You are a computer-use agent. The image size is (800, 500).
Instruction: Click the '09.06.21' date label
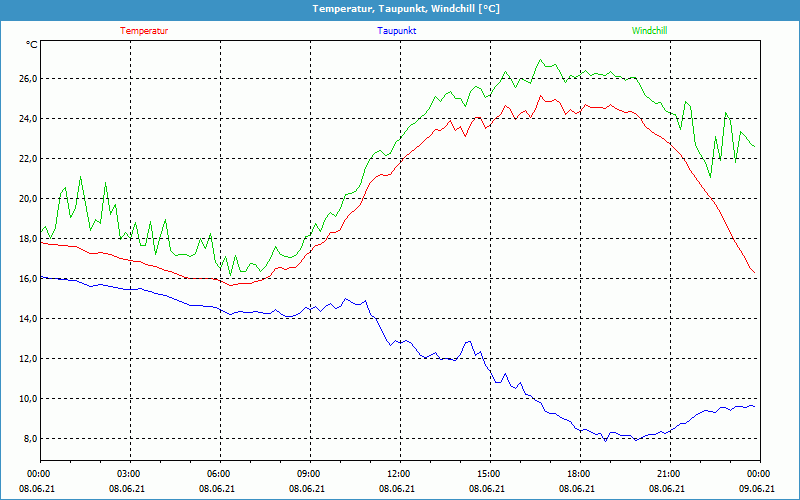tap(757, 489)
